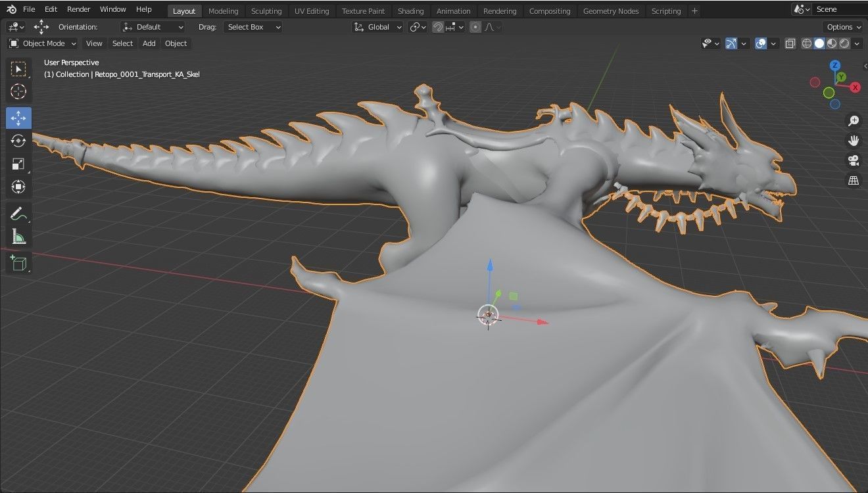Viewport: 868px width, 493px height.
Task: Select the Select Box tool icon
Action: [18, 69]
